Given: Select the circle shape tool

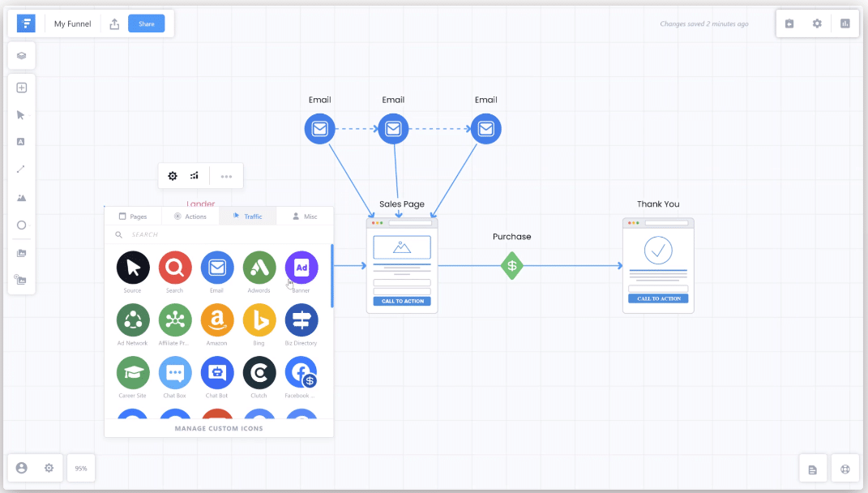Looking at the screenshot, I should tap(21, 225).
